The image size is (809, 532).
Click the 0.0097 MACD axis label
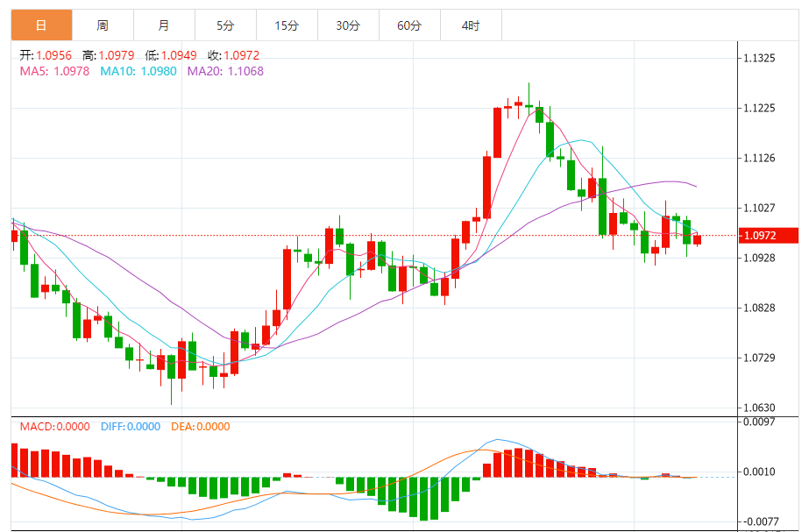(x=759, y=422)
